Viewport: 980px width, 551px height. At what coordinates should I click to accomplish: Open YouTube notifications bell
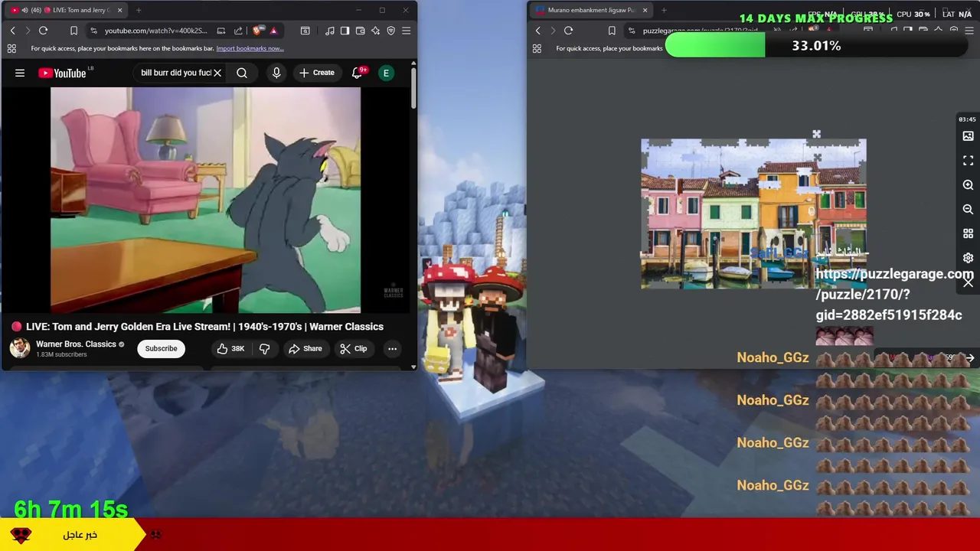(357, 73)
